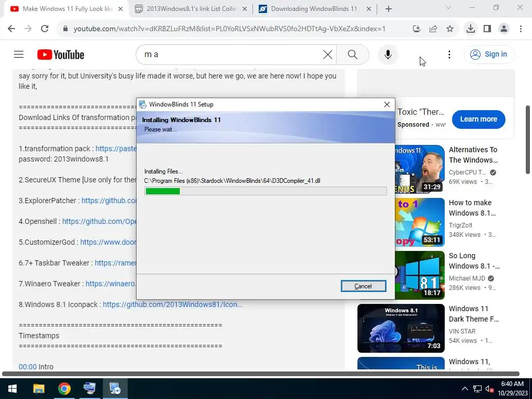Click the share page icon in address bar
The width and height of the screenshot is (532, 399).
pyautogui.click(x=433, y=29)
